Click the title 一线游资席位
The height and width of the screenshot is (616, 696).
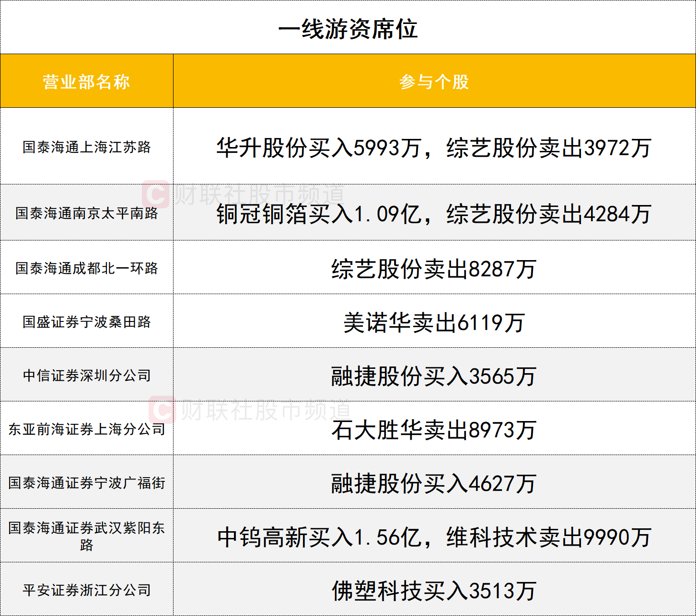point(348,29)
